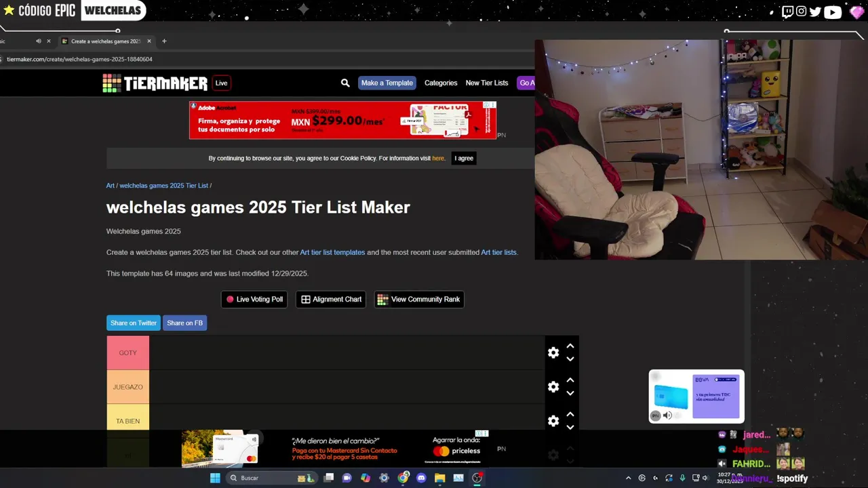Start a Live Voting Poll
Image resolution: width=868 pixels, height=488 pixels.
(x=254, y=299)
